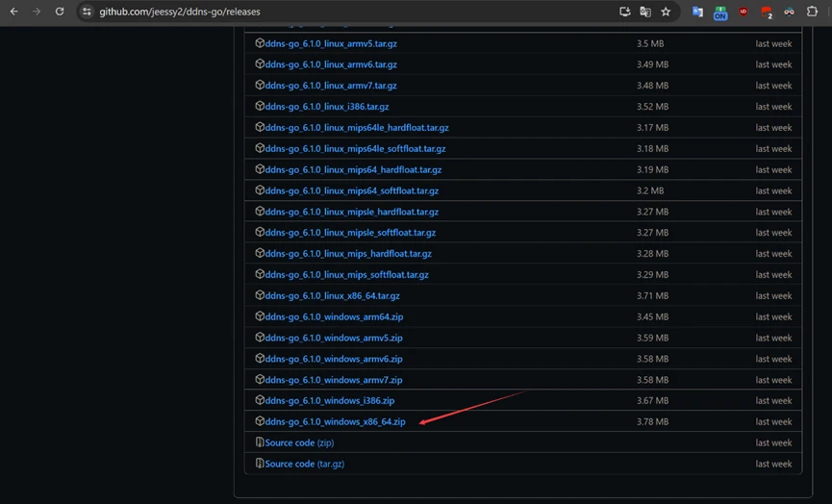Download ddns-go_6.1.0_windows_arm64.zip

coord(334,316)
